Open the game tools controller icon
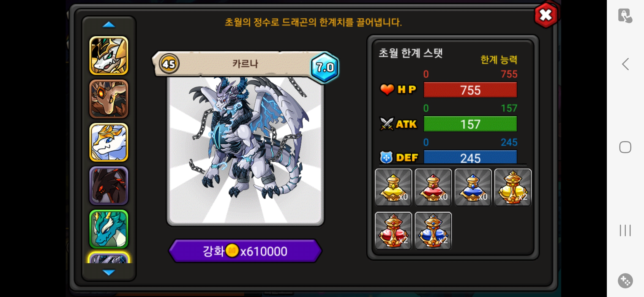Screen dimensions: 644x297 625,281
